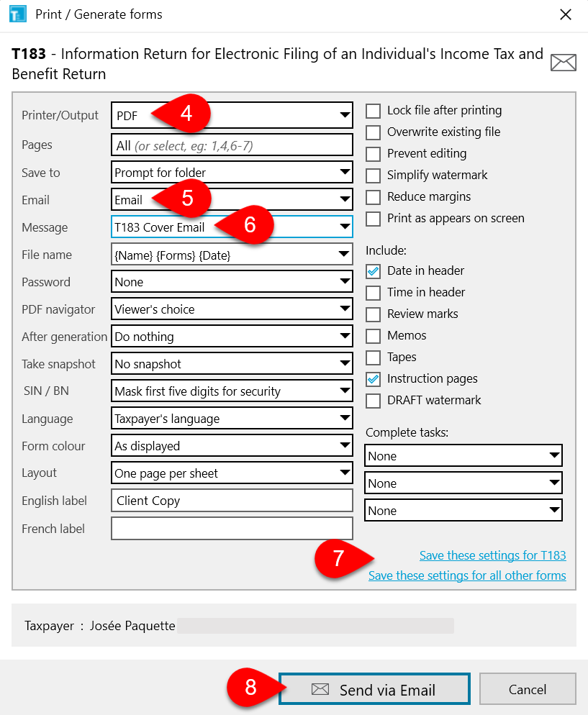This screenshot has height=715, width=588.
Task: Click Save these settings for T183
Action: click(x=492, y=555)
